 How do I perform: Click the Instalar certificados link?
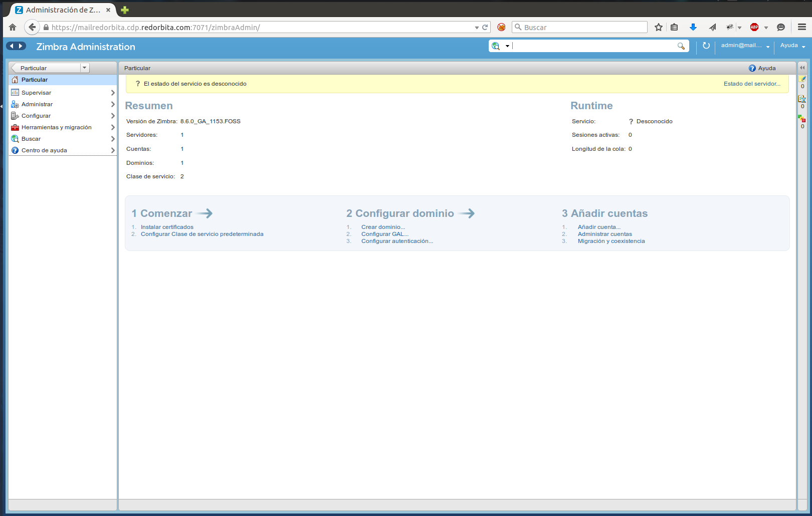tap(167, 227)
